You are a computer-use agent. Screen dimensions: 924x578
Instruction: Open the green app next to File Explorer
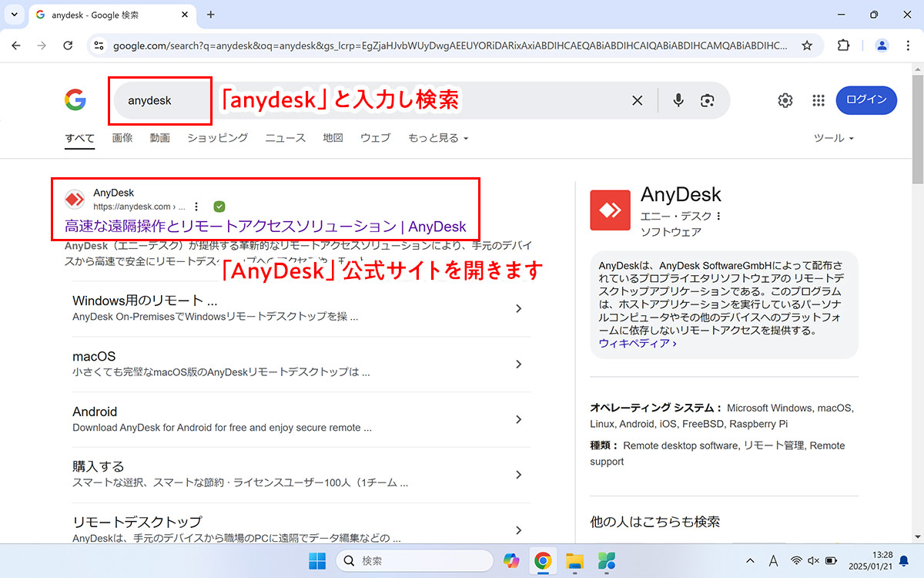point(606,560)
